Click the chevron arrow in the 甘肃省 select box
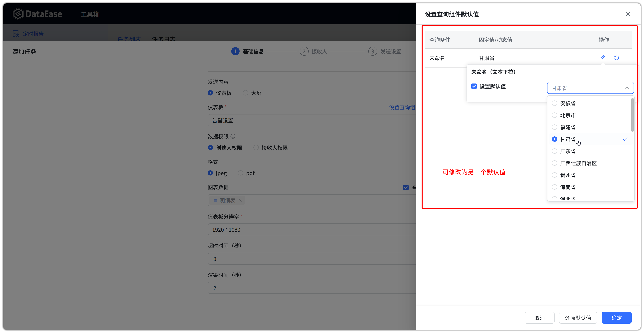644x333 pixels. (x=627, y=88)
